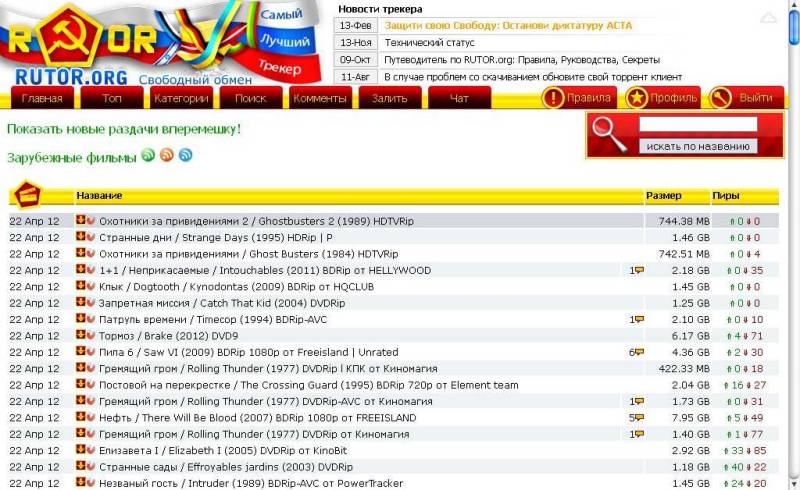Magnet link icon for Ghostbusters 2 (1989)
Screen dimensions: 800x490
coord(90,220)
